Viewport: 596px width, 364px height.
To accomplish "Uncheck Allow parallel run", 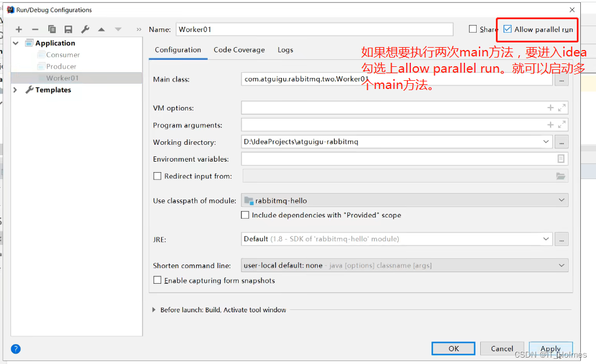I will coord(508,29).
